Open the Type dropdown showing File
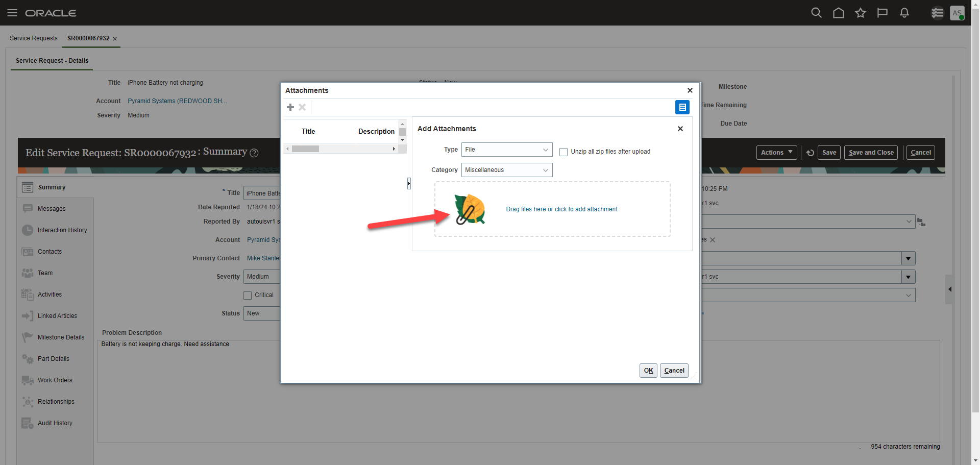This screenshot has height=465, width=980. [x=506, y=149]
